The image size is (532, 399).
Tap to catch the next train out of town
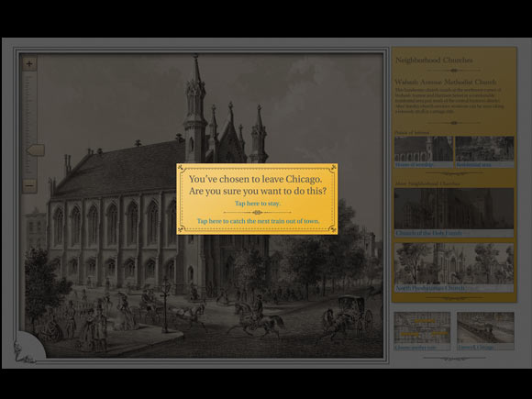tap(258, 221)
